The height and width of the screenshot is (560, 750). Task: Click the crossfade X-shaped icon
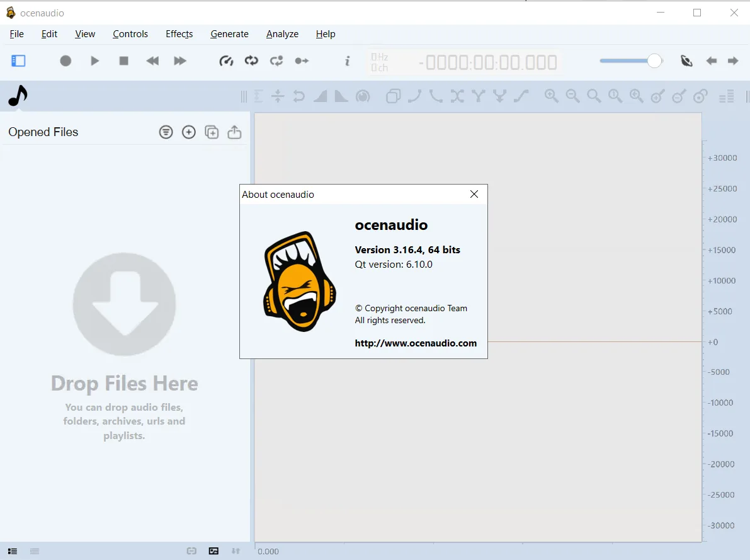(x=457, y=96)
